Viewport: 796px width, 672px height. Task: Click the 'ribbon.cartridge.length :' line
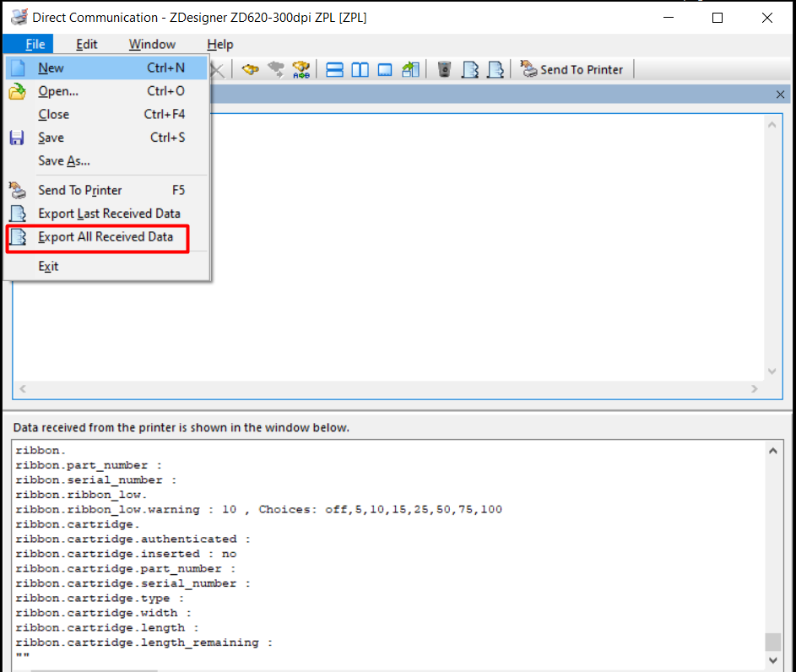click(x=107, y=628)
